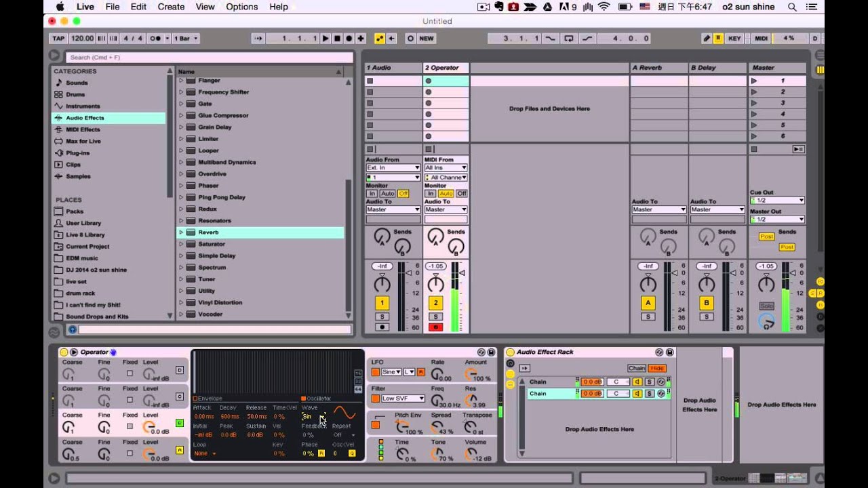Click the transport Play button

click(326, 39)
